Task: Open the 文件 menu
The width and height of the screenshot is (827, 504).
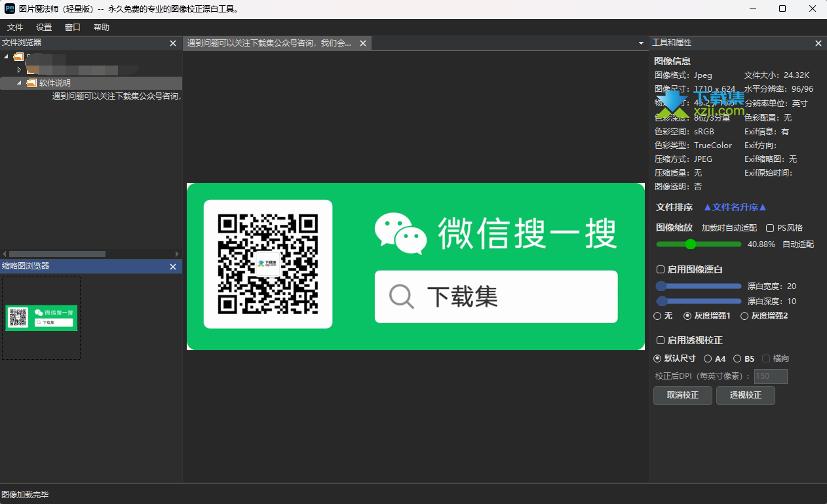Action: click(14, 28)
